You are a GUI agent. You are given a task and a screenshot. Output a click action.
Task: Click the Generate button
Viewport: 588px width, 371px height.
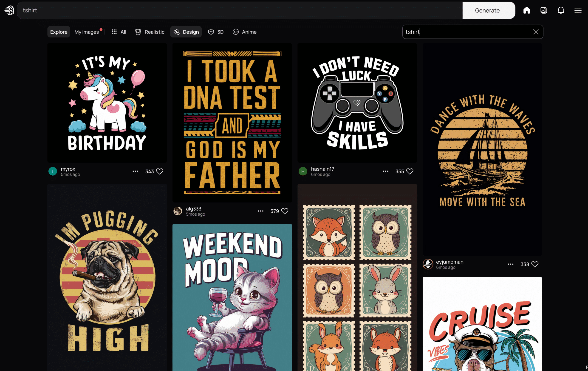point(489,10)
